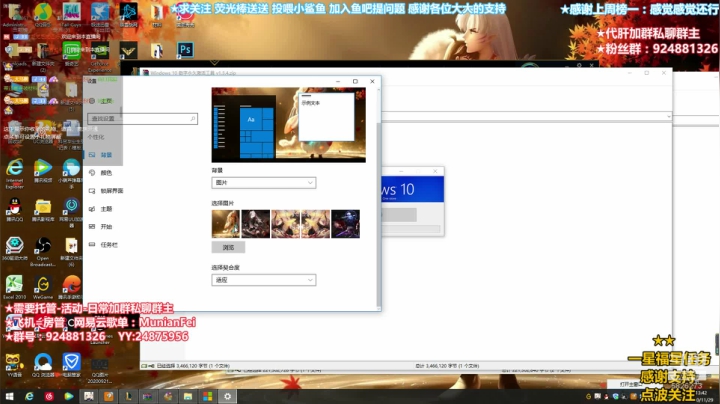Open the Administrator user folder icon
This screenshot has width=720, height=404.
(14, 15)
